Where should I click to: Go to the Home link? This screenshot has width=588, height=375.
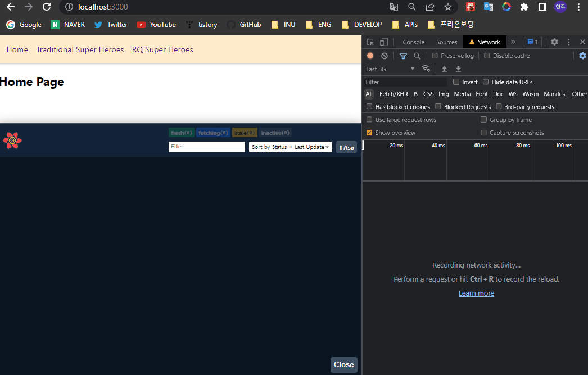(x=17, y=49)
